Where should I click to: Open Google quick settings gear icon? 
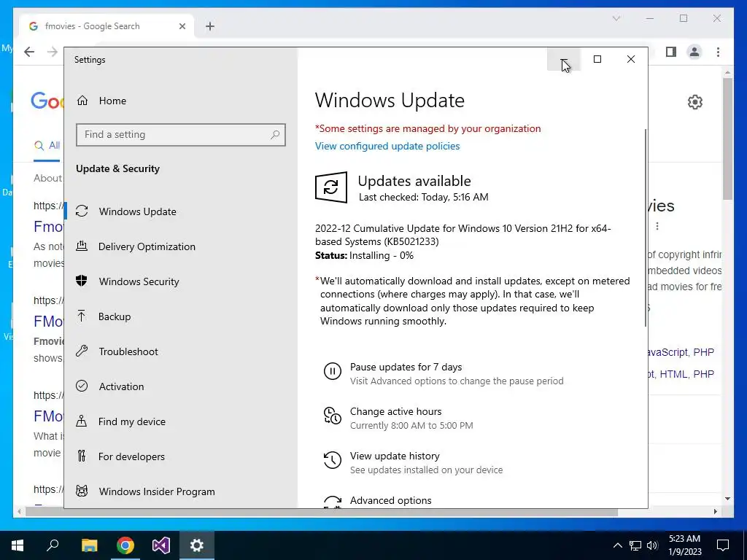tap(695, 102)
